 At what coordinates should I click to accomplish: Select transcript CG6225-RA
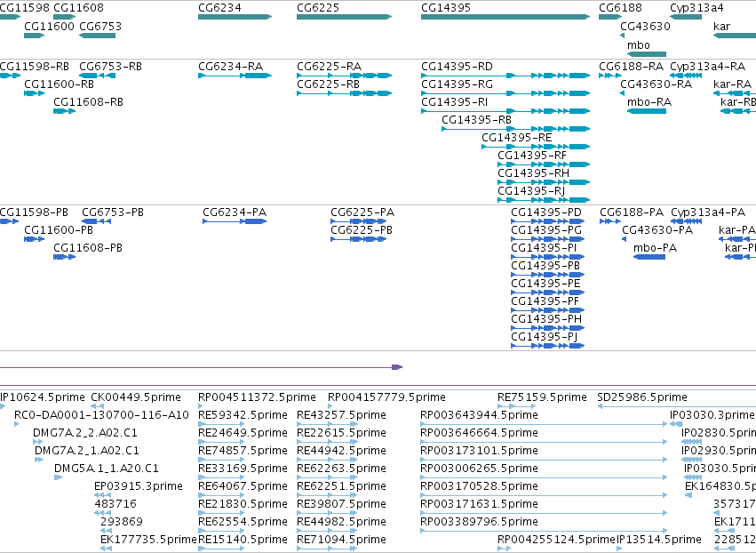click(x=345, y=76)
